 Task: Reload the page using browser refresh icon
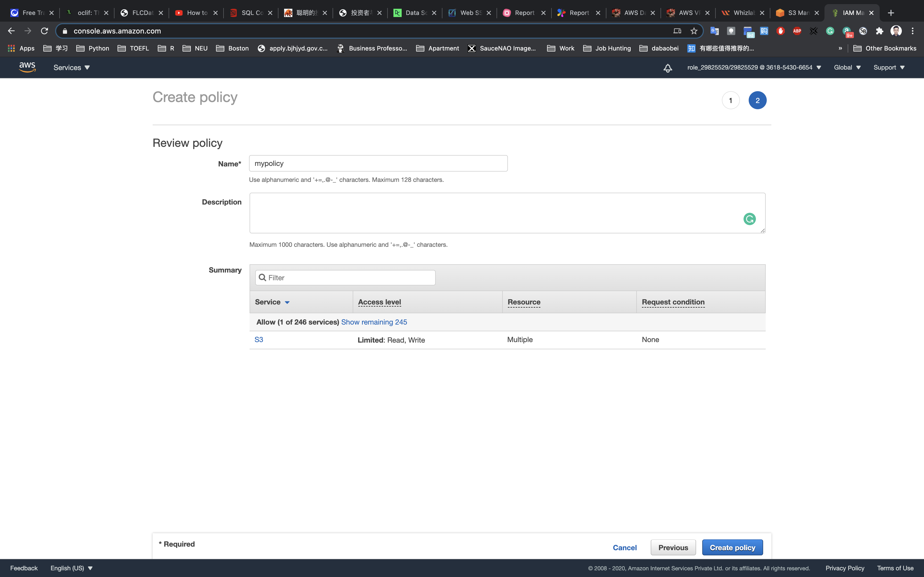pyautogui.click(x=44, y=31)
